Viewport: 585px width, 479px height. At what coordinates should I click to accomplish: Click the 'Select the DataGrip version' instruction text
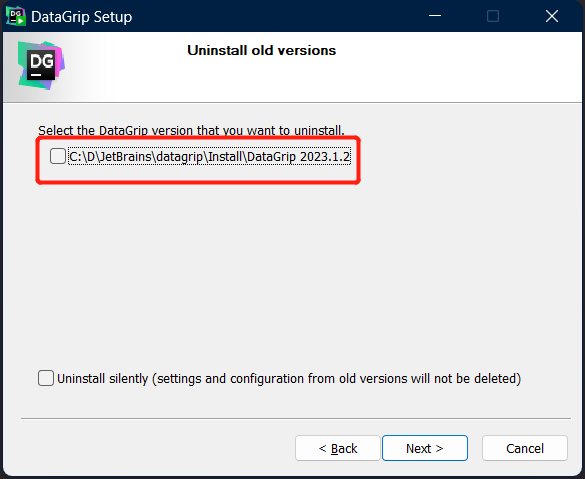191,130
